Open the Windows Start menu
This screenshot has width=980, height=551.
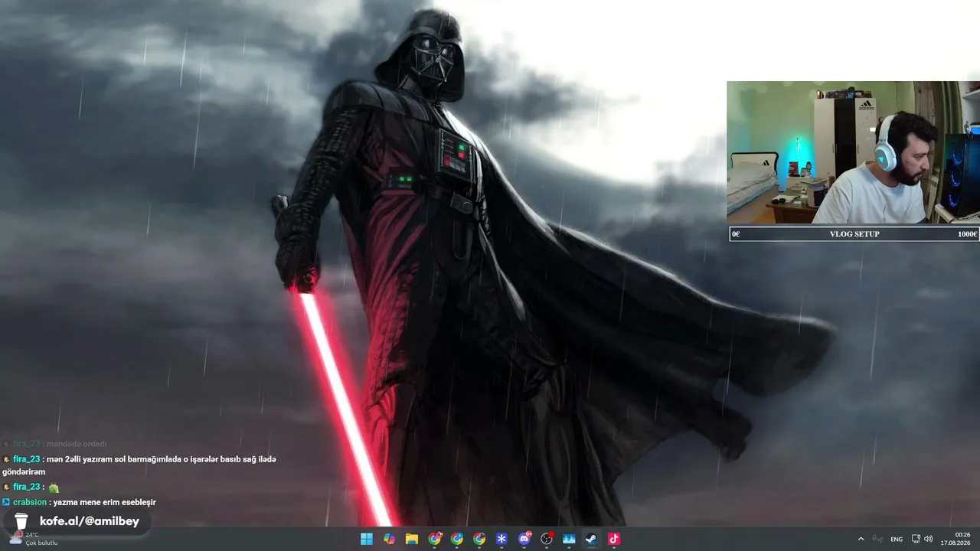click(367, 539)
